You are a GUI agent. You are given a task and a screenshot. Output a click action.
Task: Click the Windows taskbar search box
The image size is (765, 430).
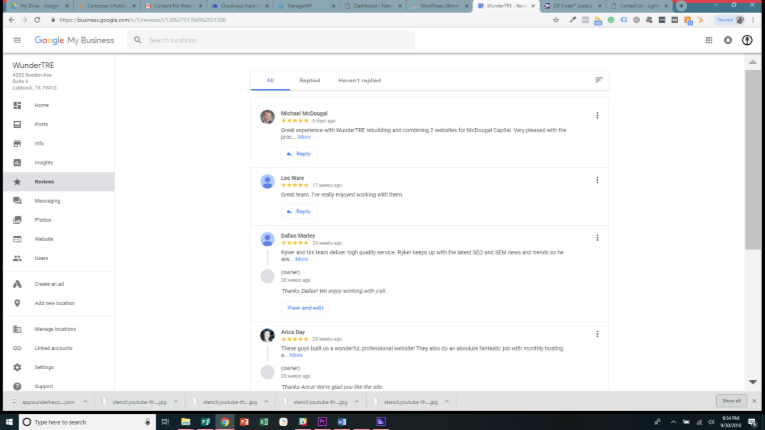tap(87, 422)
